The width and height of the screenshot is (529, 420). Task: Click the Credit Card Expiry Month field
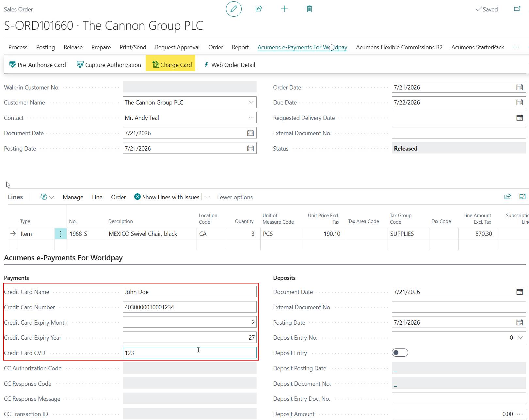[190, 323]
